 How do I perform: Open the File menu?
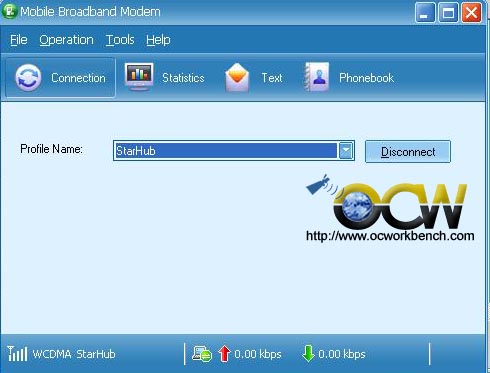pyautogui.click(x=19, y=40)
